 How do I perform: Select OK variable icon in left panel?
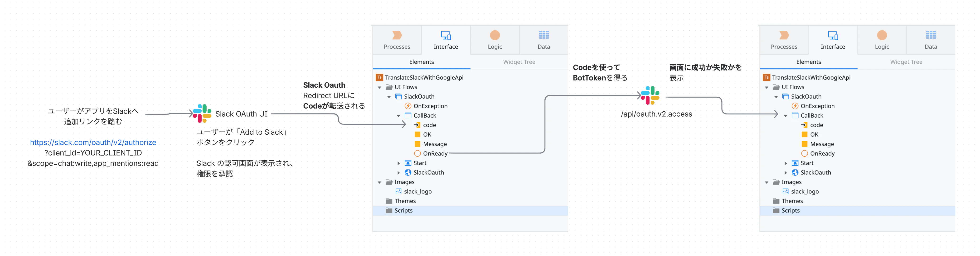[x=417, y=134]
